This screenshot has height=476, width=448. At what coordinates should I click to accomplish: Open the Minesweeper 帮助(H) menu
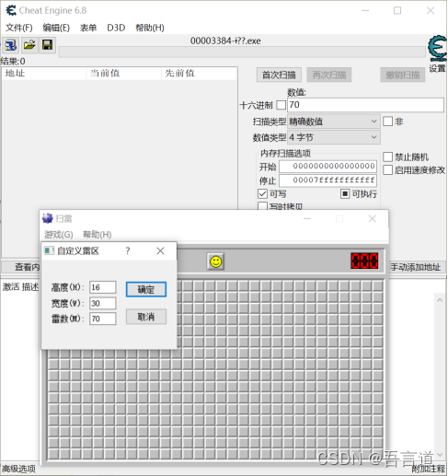(x=98, y=235)
